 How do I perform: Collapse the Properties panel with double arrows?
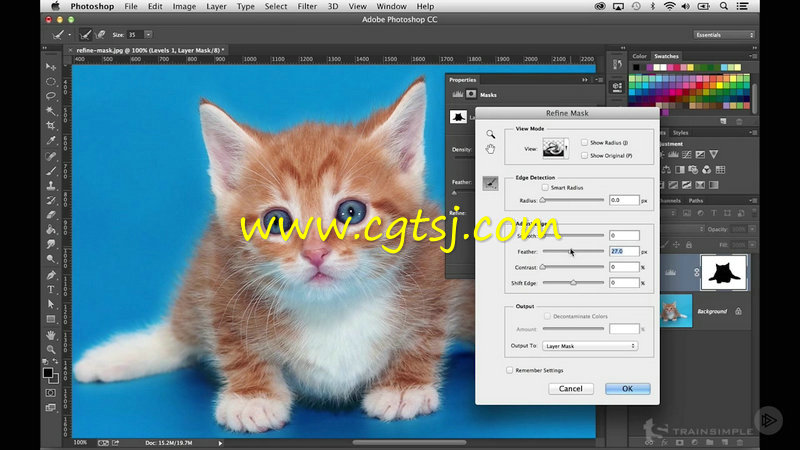point(585,80)
